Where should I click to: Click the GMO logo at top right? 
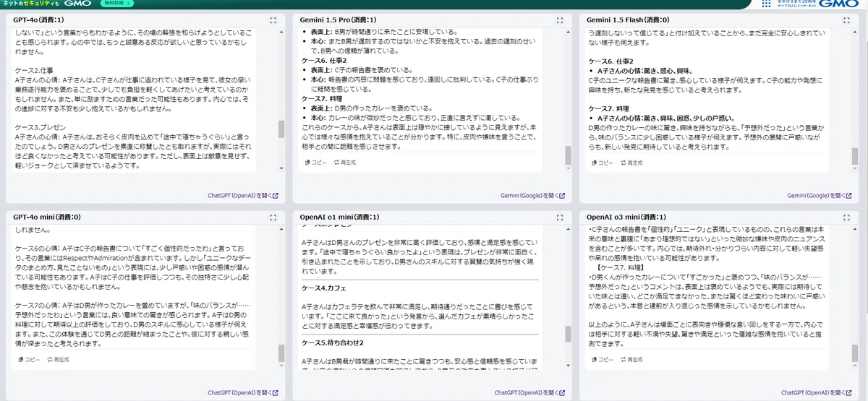pyautogui.click(x=839, y=4)
